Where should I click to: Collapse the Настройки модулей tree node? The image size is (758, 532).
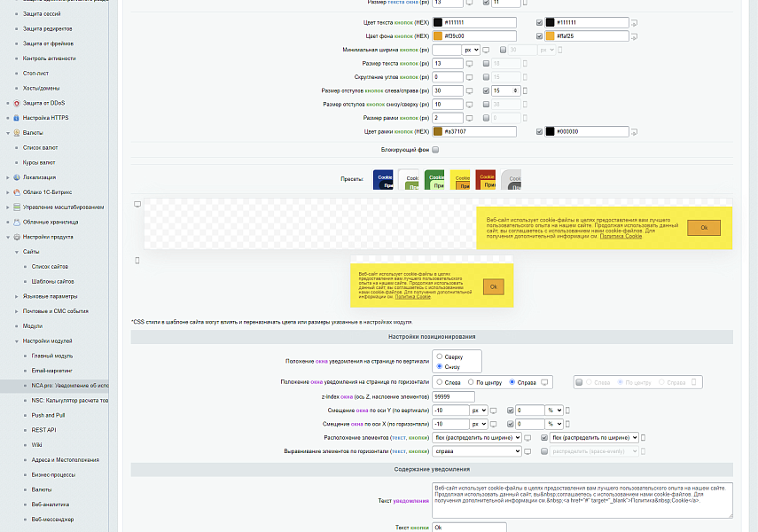[17, 341]
